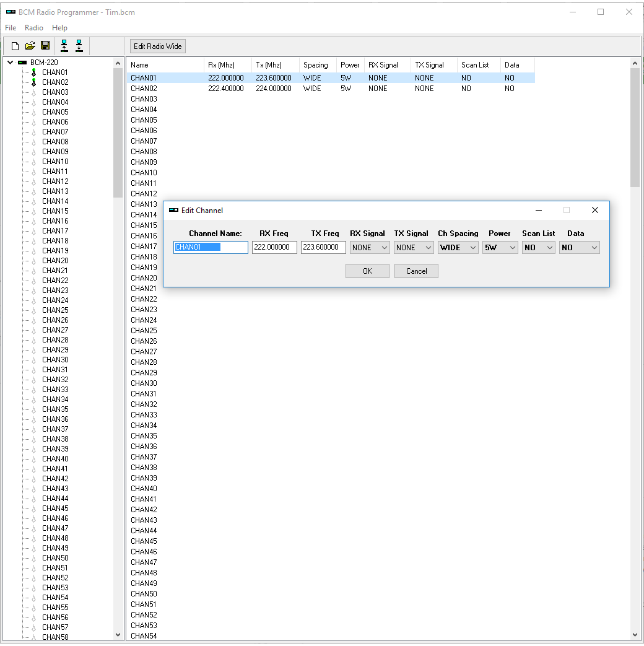The height and width of the screenshot is (646, 644).
Task: Open the Scan List dropdown
Action: pyautogui.click(x=539, y=248)
